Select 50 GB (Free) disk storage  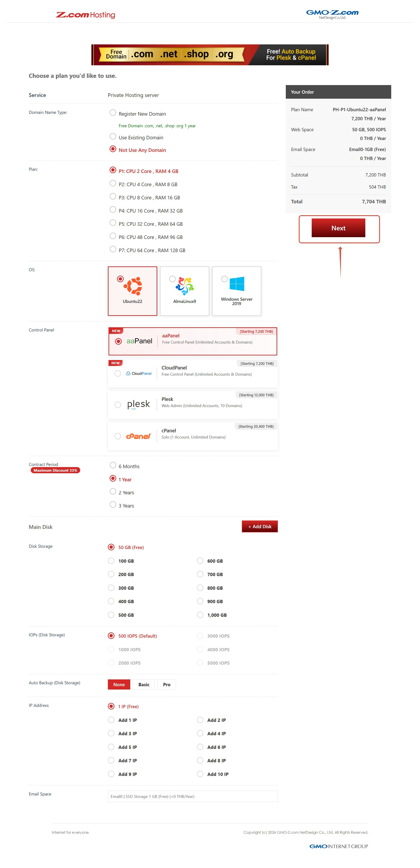(x=111, y=547)
